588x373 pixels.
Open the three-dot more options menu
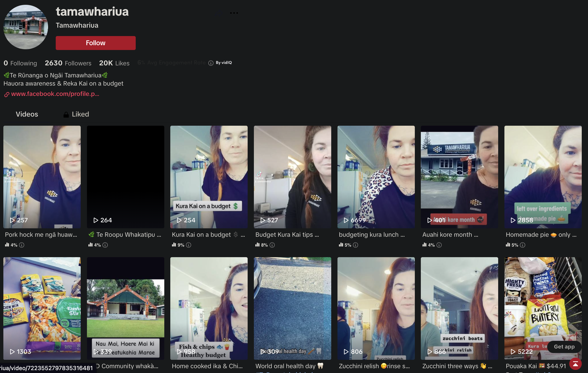click(234, 13)
